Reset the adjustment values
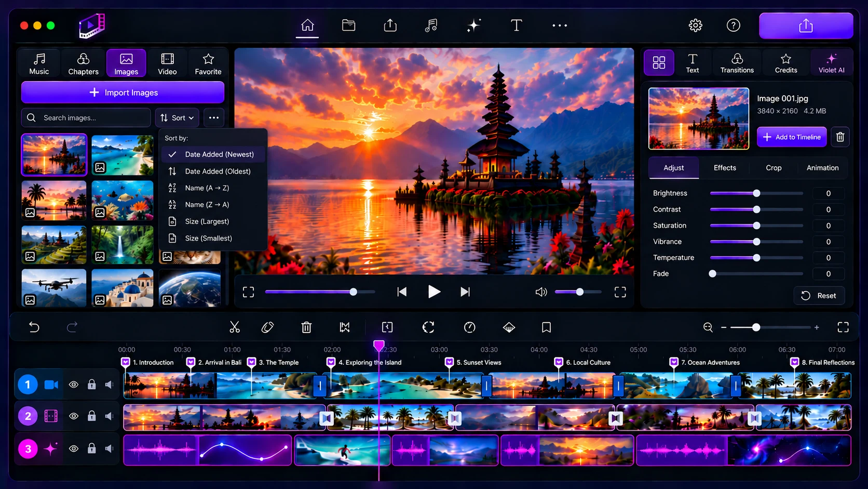Screen dimensions: 868x489 (819, 296)
